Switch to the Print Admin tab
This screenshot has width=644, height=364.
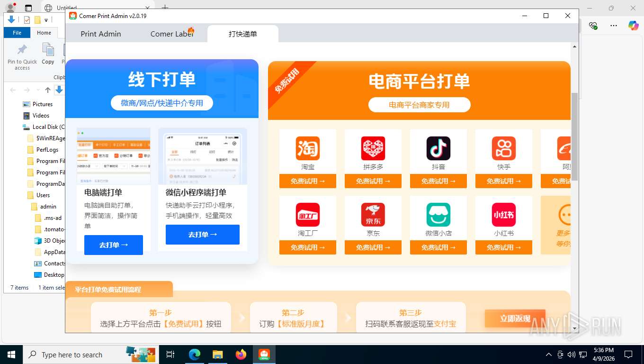[x=101, y=34]
